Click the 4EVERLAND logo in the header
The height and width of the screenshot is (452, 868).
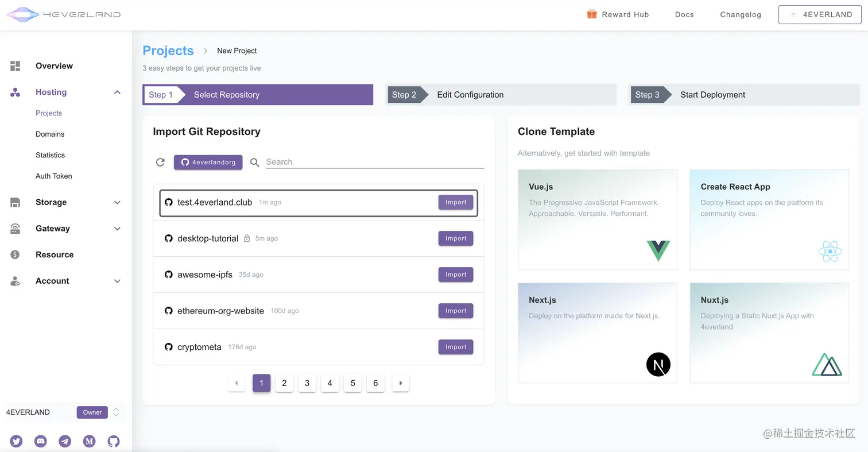click(x=64, y=14)
